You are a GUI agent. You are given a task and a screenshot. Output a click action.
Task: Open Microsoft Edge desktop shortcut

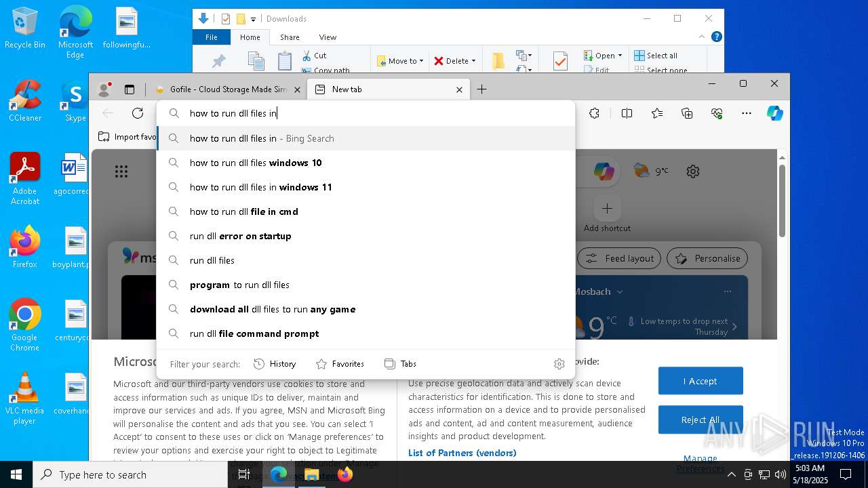click(75, 32)
